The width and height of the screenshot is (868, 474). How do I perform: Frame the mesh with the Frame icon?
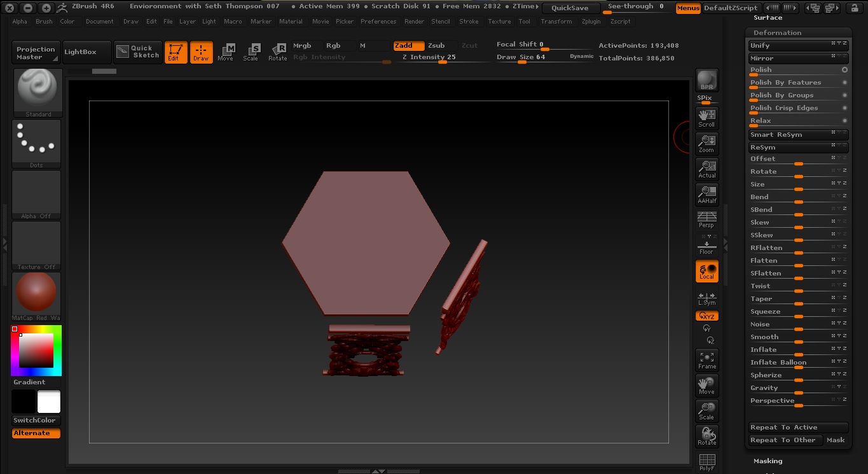(x=707, y=360)
